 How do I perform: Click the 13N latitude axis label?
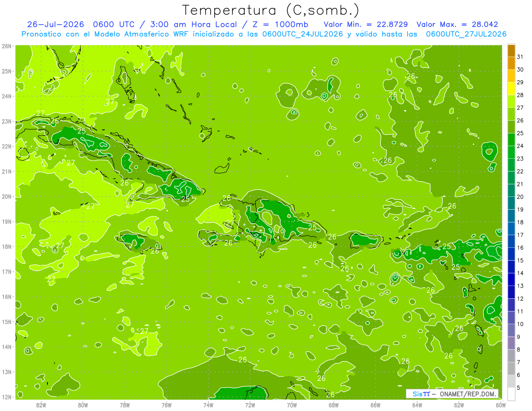[6, 372]
